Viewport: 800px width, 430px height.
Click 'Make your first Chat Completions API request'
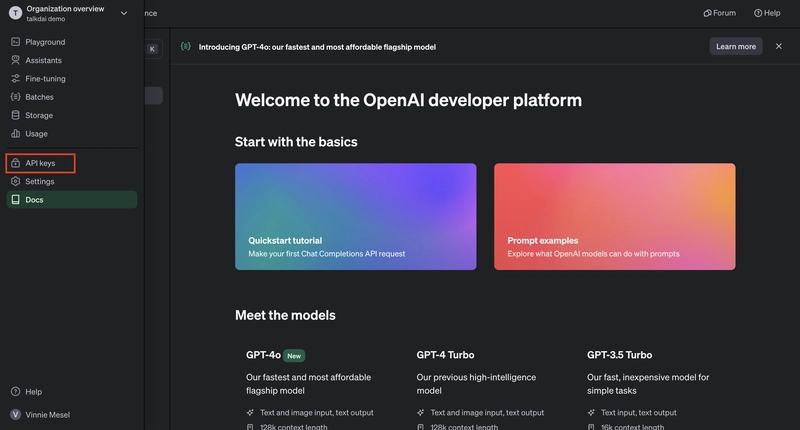(x=327, y=254)
